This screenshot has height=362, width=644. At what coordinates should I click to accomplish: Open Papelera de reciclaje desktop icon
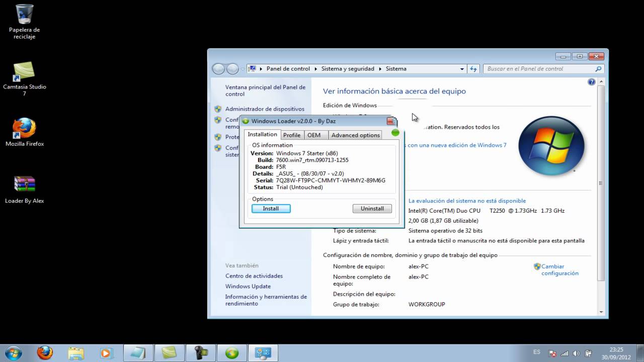[25, 22]
